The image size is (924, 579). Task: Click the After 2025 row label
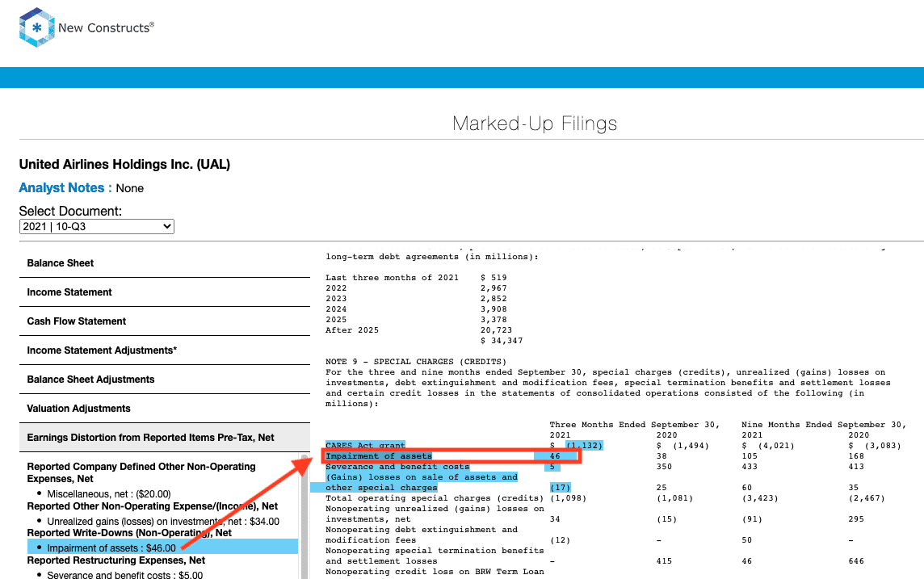[x=352, y=329]
